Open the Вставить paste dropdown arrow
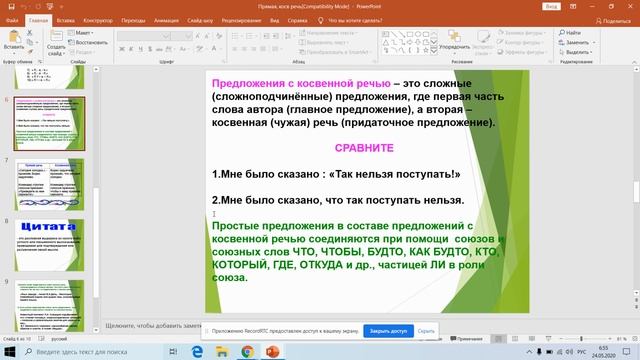Viewport: 640px width, 360px height. click(x=14, y=52)
